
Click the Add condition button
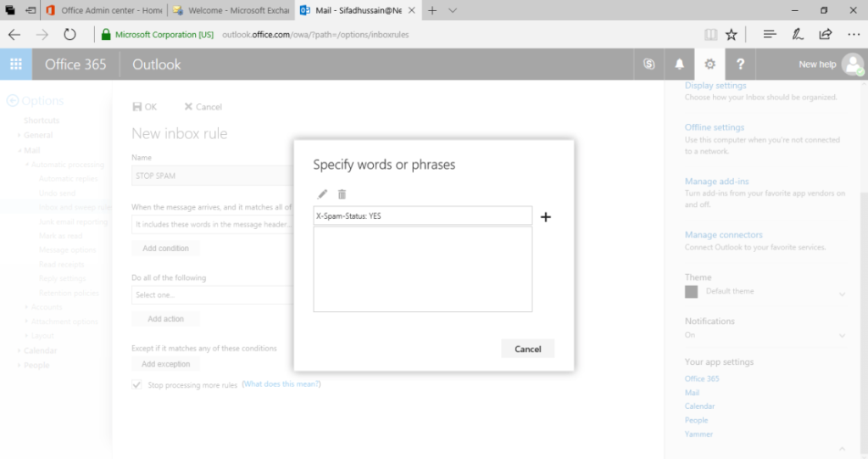tap(165, 249)
